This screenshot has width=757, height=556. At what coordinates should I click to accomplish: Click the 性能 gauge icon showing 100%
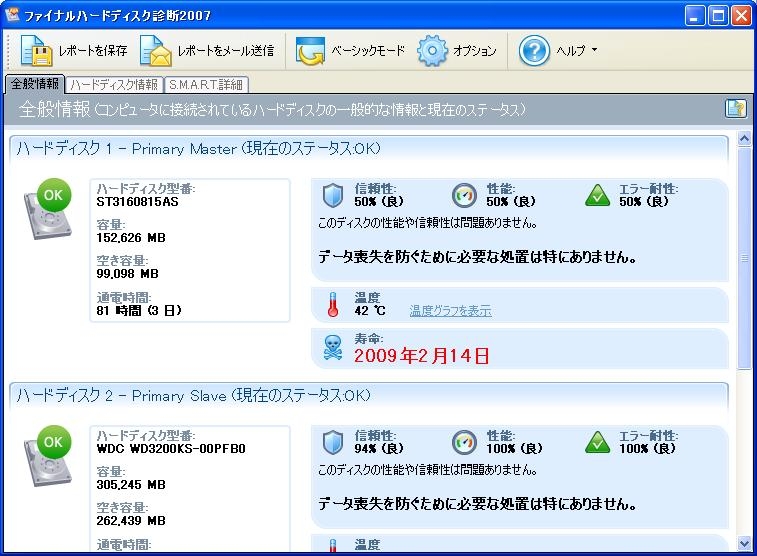(x=464, y=443)
